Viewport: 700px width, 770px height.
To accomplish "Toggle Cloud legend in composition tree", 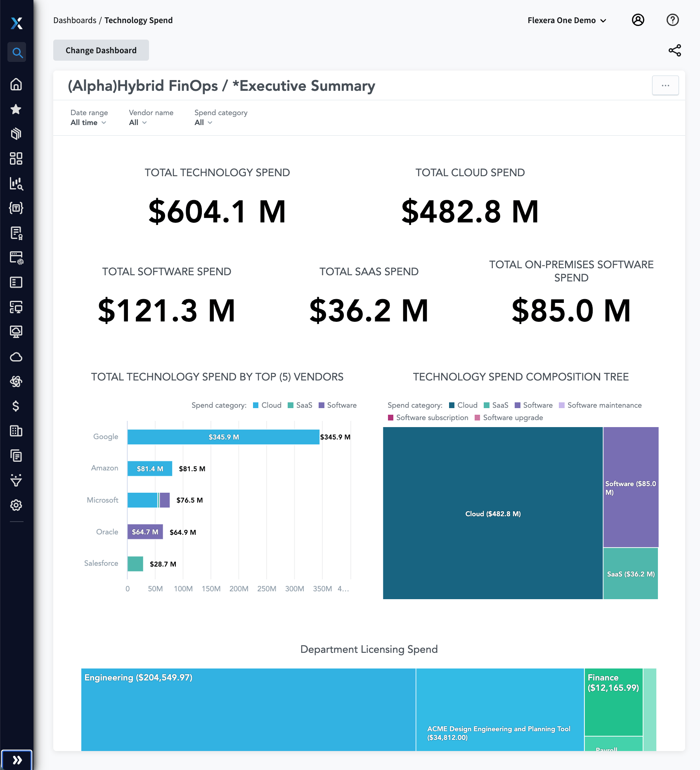I will coord(463,405).
